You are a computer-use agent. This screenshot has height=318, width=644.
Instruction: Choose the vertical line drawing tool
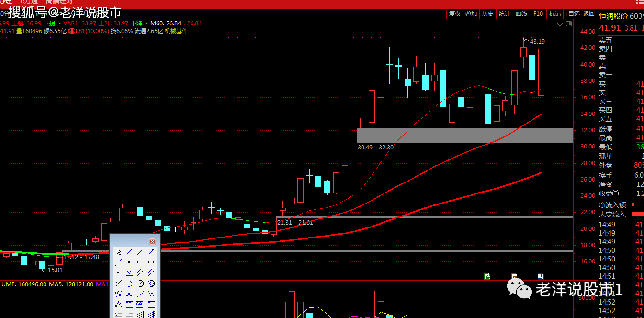click(118, 273)
